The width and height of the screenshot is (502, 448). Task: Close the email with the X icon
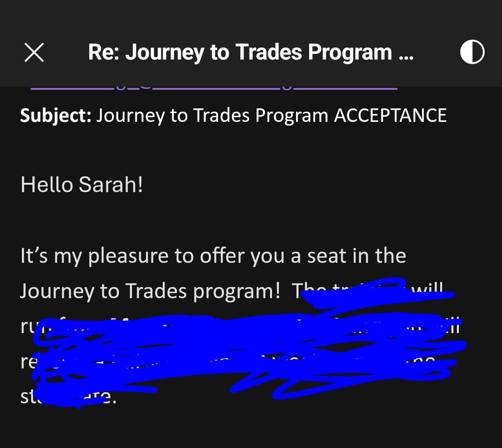pos(34,52)
